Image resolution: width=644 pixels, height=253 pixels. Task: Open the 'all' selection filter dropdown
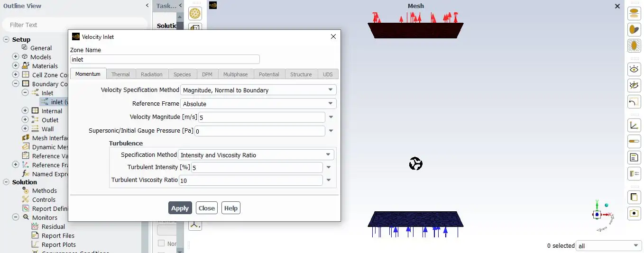point(609,246)
